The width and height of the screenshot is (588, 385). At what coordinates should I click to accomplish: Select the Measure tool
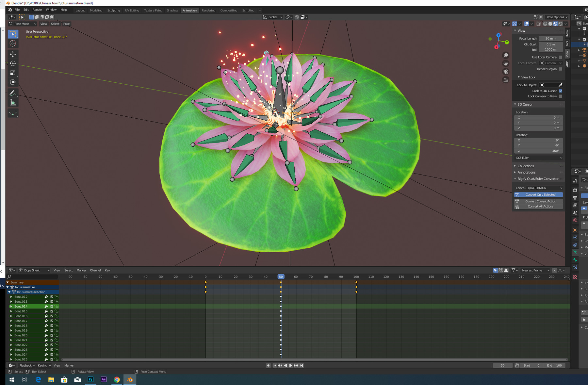[13, 103]
